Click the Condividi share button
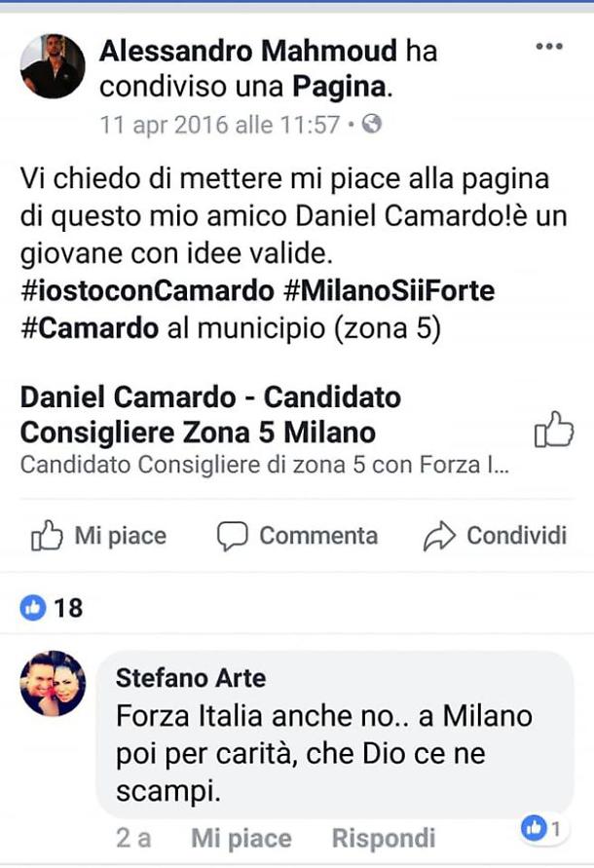The width and height of the screenshot is (594, 868). (x=495, y=536)
